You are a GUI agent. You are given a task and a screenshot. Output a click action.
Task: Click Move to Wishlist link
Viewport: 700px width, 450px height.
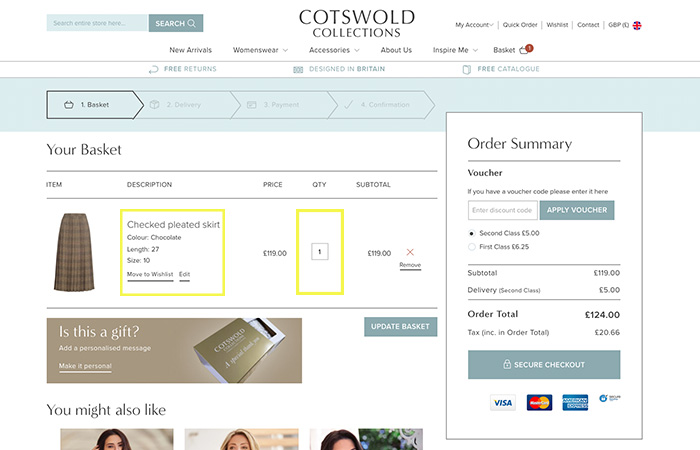[x=150, y=274]
